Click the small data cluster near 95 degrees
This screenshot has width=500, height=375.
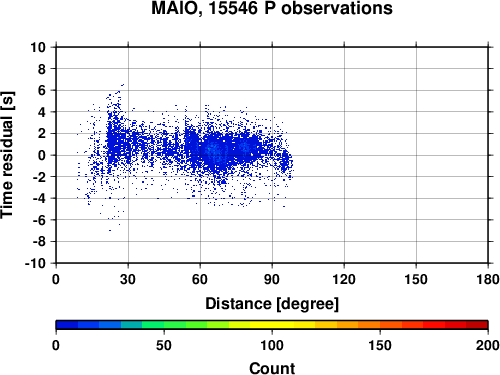tap(285, 161)
